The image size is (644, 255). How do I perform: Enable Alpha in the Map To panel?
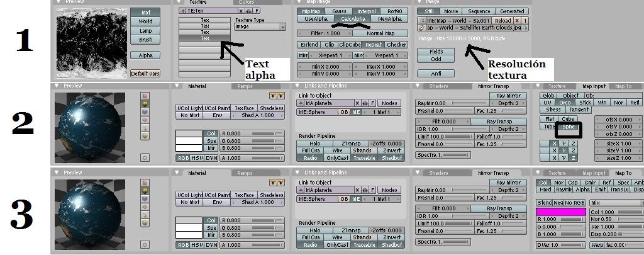point(582,190)
